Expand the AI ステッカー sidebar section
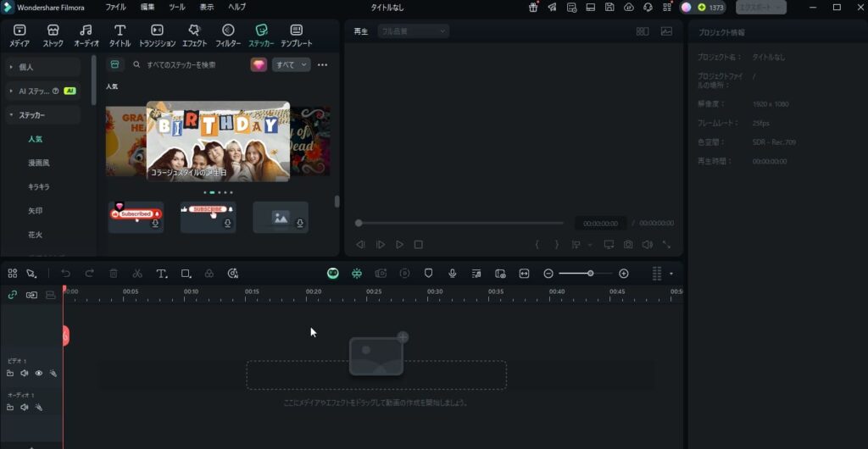Screen dimensions: 868x449 (42, 91)
